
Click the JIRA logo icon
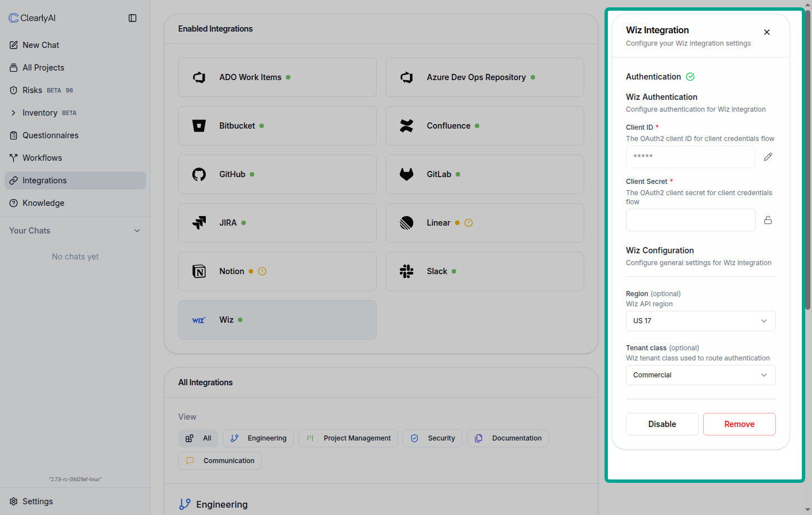click(199, 223)
